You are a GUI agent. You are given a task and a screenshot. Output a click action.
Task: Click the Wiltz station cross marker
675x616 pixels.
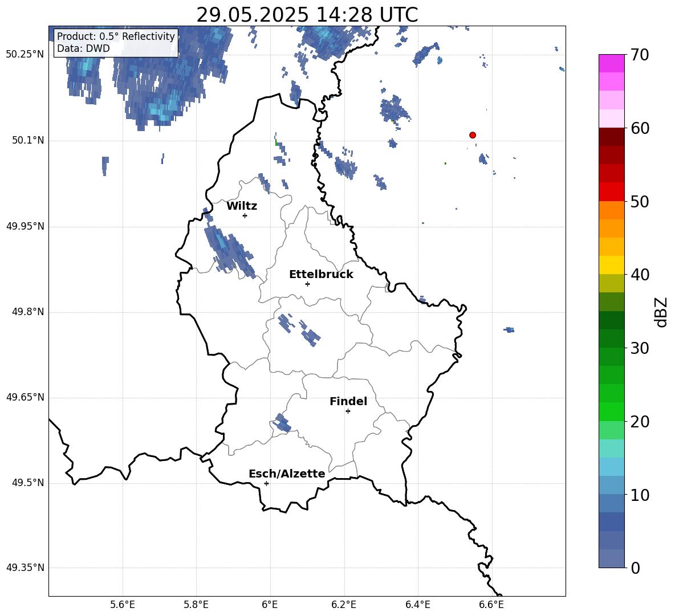coord(245,215)
